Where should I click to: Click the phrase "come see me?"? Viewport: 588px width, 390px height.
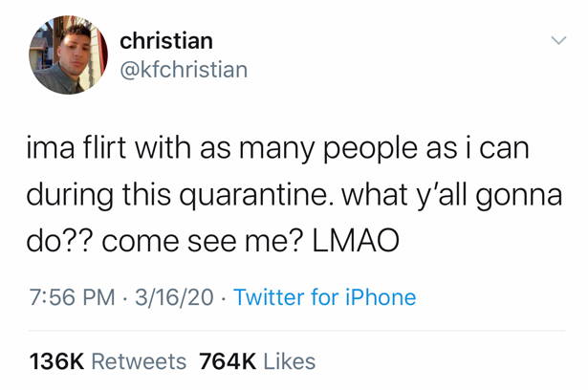202,241
